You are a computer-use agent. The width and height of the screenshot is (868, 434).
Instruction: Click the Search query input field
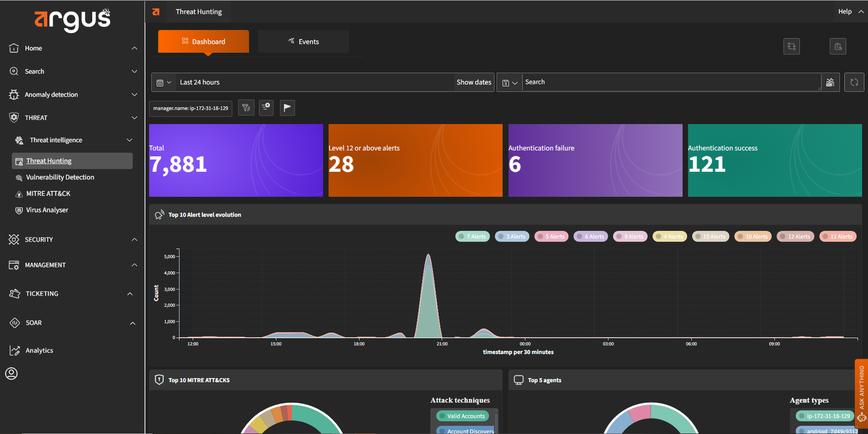click(x=671, y=82)
